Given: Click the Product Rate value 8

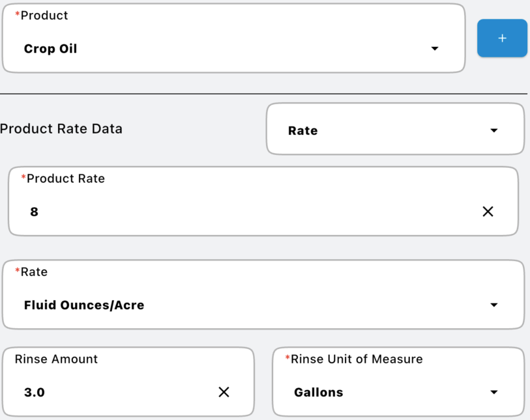Looking at the screenshot, I should (x=35, y=212).
